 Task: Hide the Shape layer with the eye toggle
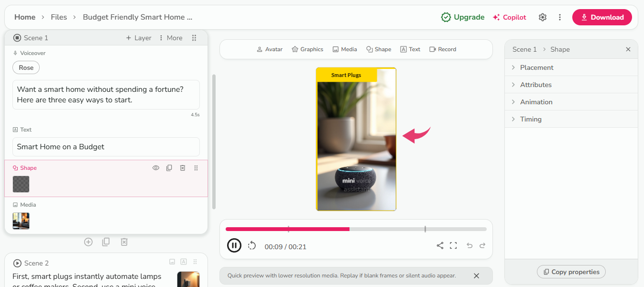click(x=156, y=167)
